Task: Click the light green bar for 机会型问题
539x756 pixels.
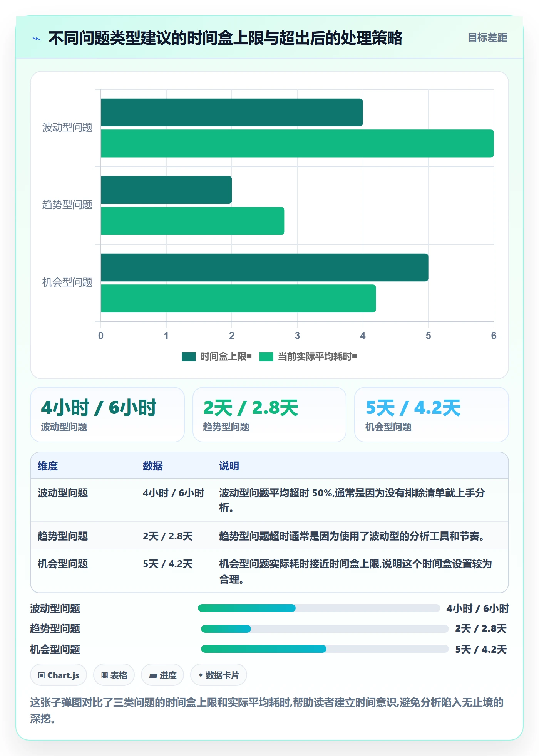Action: [238, 298]
